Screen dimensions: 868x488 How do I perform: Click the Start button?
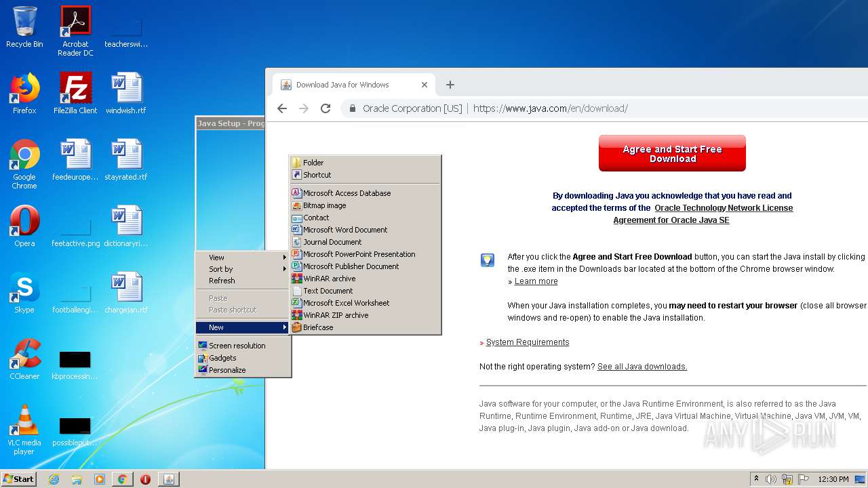coord(19,479)
